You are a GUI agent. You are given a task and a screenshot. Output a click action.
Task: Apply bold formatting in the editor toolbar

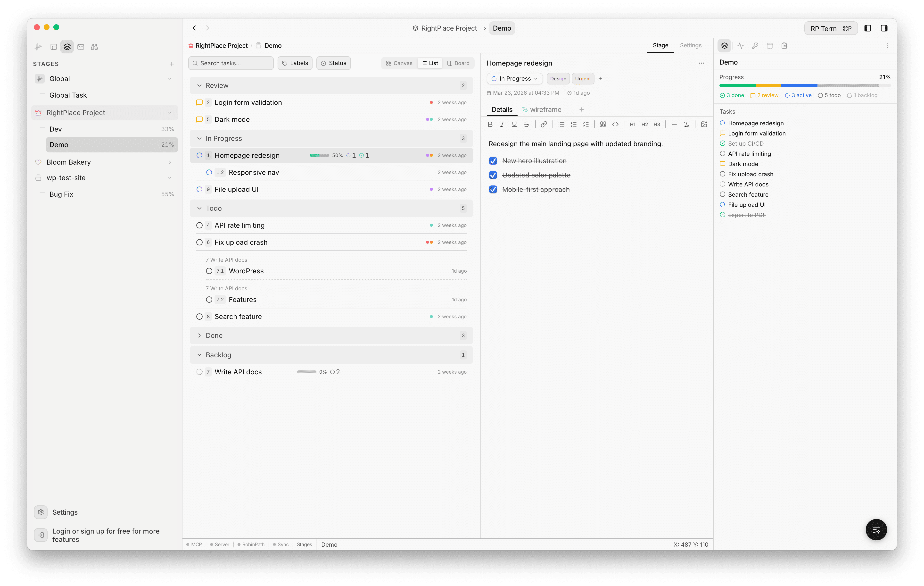coord(490,124)
